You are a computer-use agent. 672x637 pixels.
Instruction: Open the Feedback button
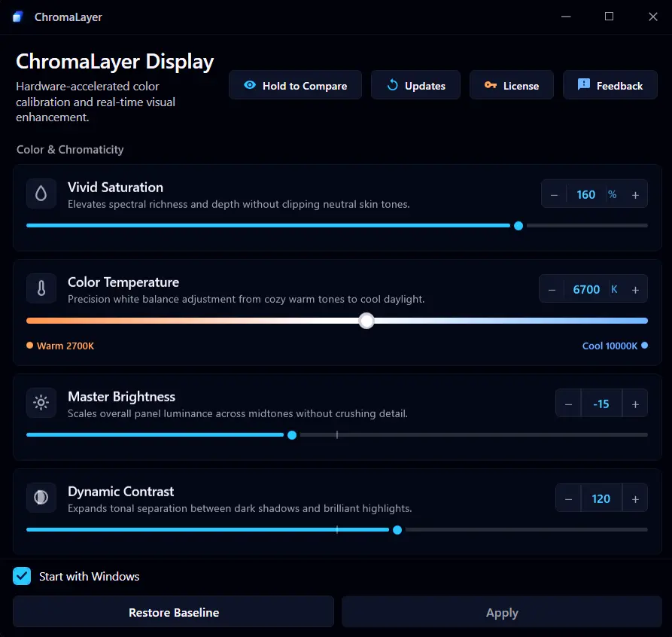[x=610, y=85]
